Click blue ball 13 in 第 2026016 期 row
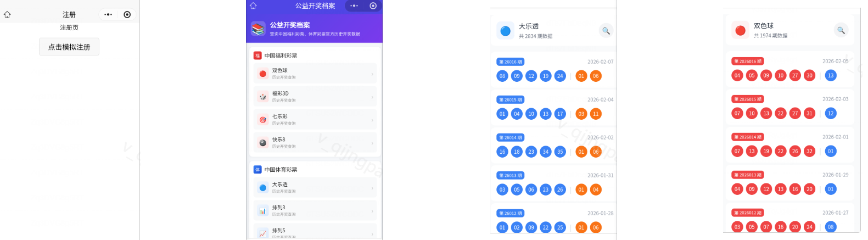 (831, 76)
